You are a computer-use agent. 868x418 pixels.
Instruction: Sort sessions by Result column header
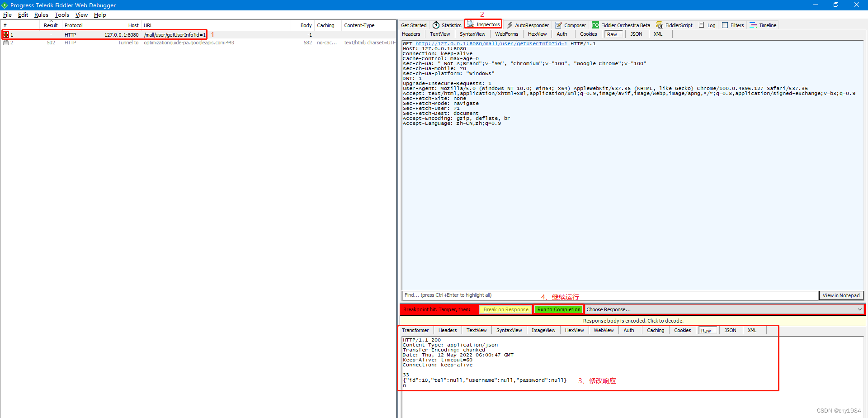[x=51, y=25]
